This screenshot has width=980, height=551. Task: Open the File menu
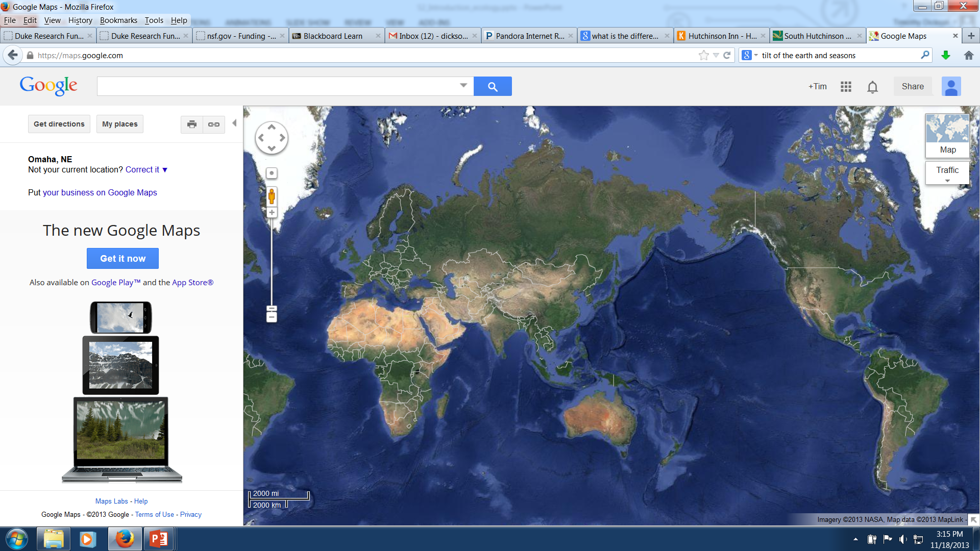(10, 20)
